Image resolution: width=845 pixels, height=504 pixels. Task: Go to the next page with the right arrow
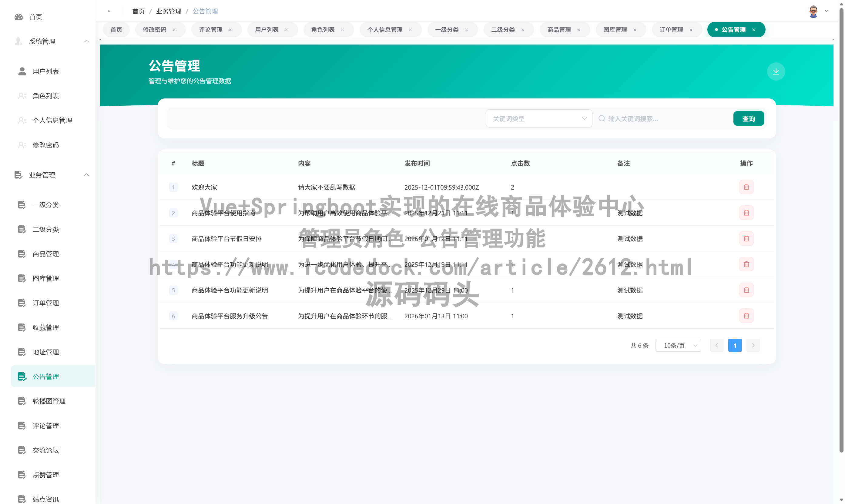coord(753,345)
